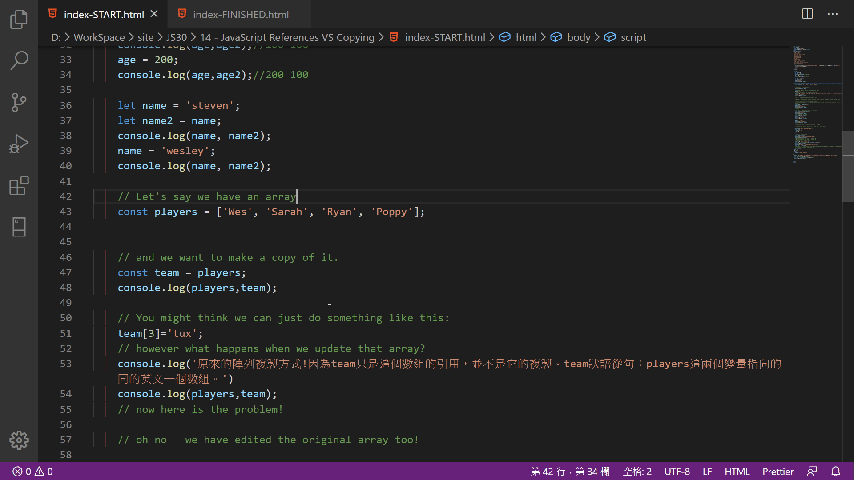
Task: Close the index-START.html tab
Action: 154,14
